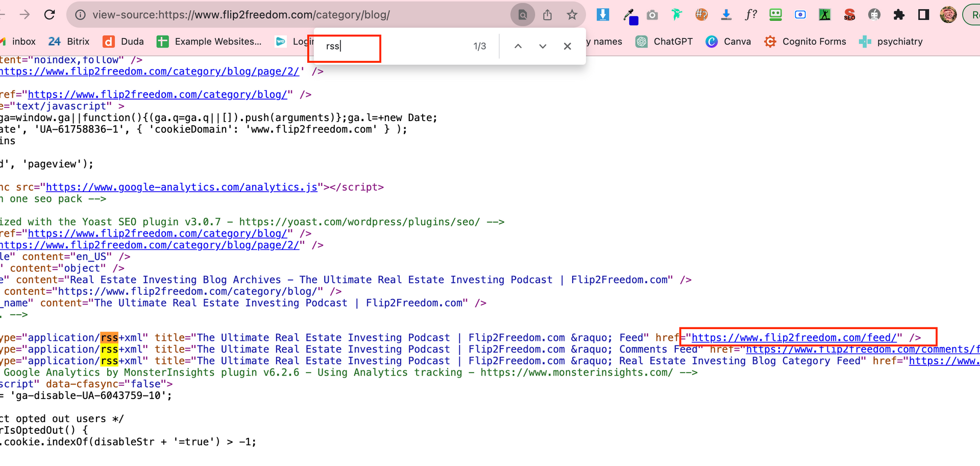Viewport: 980px width, 466px height.
Task: Click the rss highlight on the Blog Category Feed line
Action: 109,361
